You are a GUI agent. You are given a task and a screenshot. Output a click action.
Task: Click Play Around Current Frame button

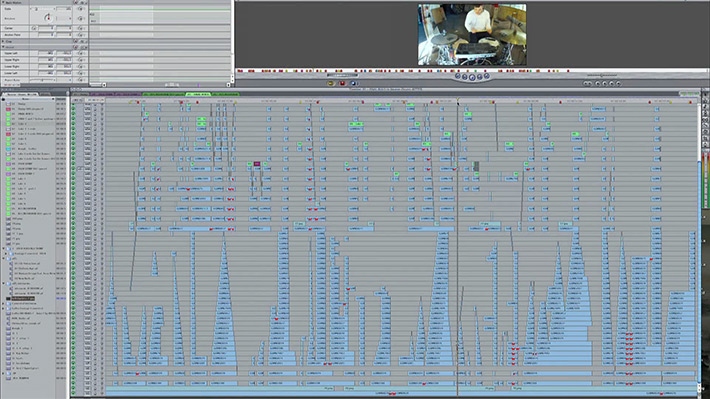pyautogui.click(x=479, y=77)
